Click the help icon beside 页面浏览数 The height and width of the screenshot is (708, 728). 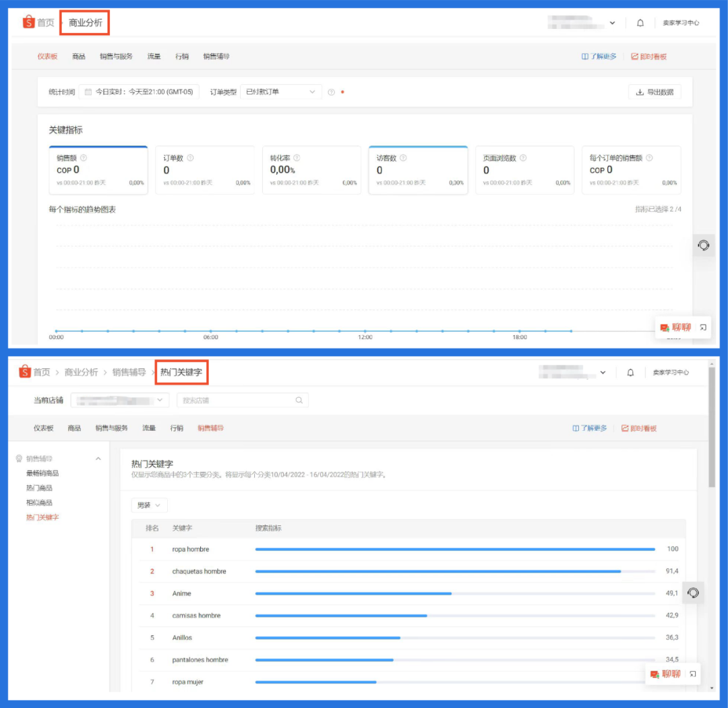click(523, 158)
